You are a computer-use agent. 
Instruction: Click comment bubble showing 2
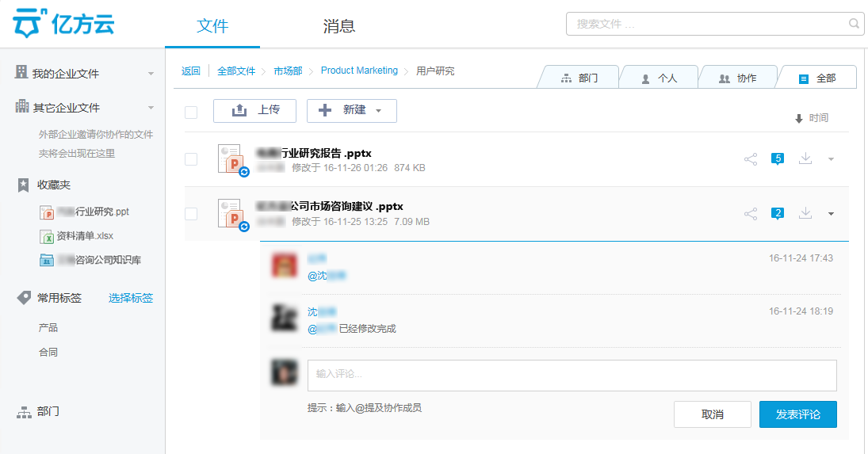pos(778,213)
